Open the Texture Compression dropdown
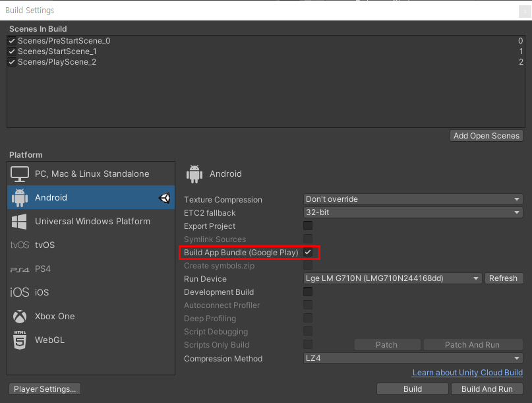Viewport: 532px width, 403px height. click(413, 199)
